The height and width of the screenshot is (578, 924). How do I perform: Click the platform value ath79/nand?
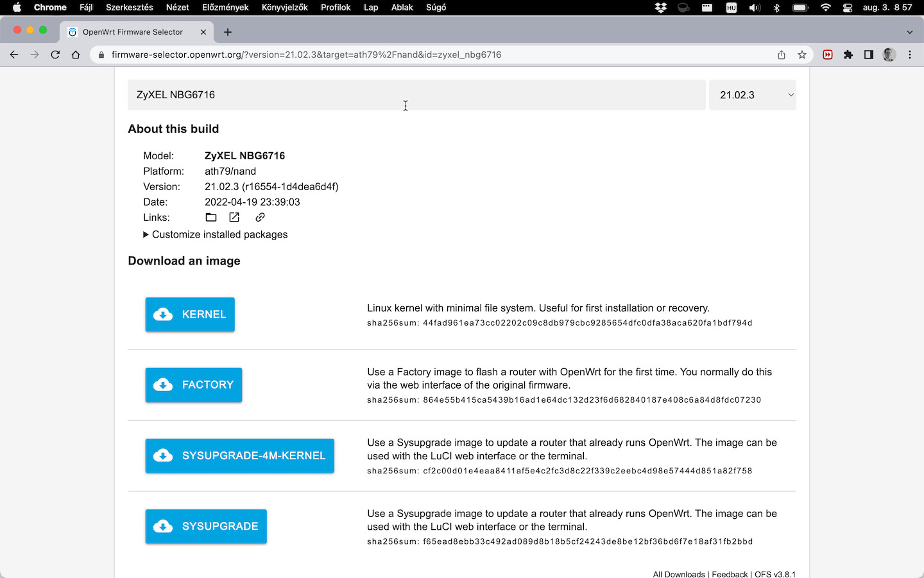(230, 171)
